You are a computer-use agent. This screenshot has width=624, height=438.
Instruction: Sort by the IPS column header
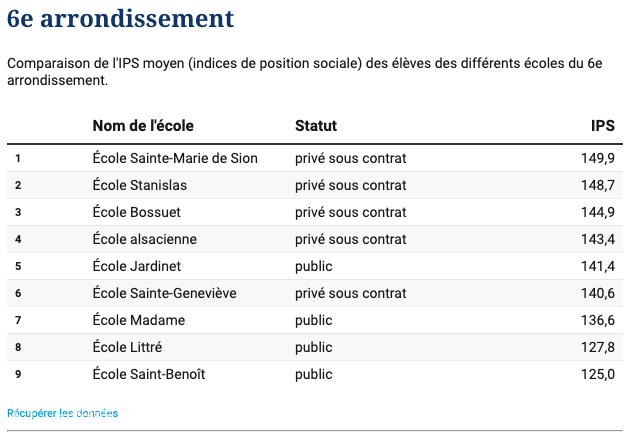[x=603, y=126]
